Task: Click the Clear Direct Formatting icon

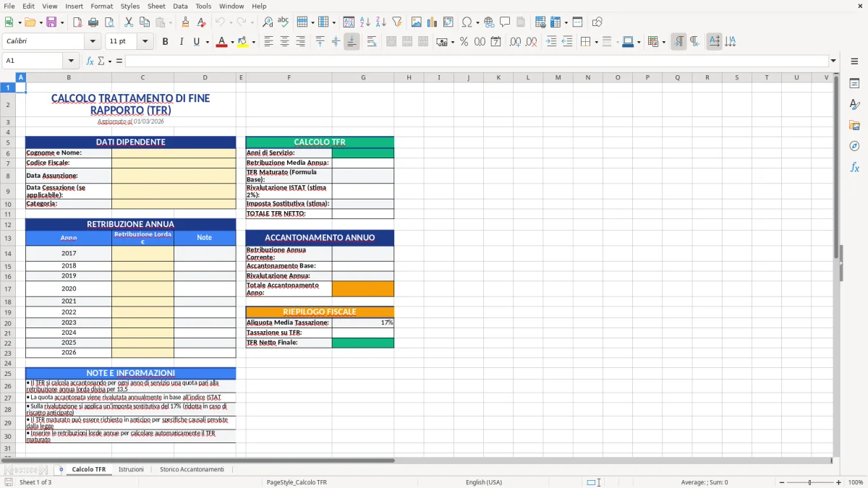Action: [201, 22]
